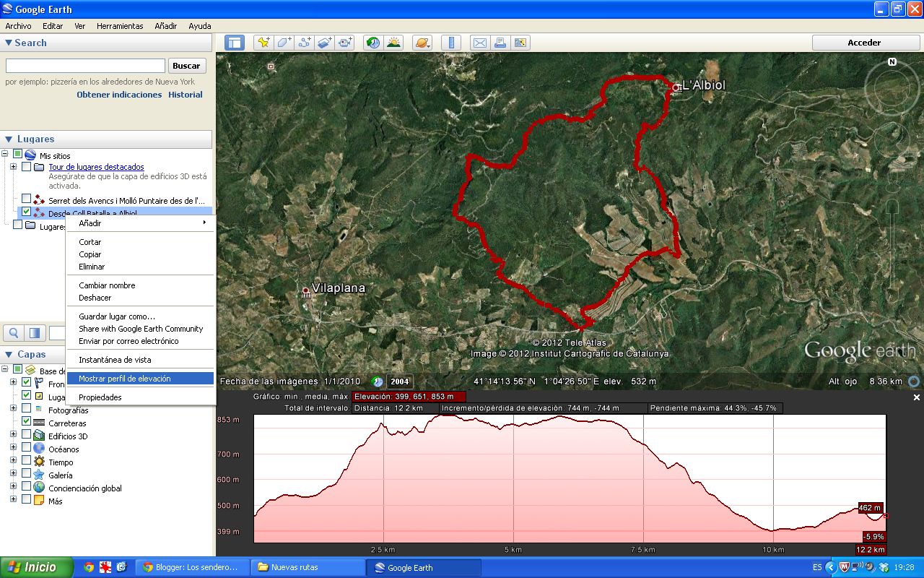This screenshot has width=924, height=578.
Task: Select the record a tour camera icon
Action: [x=345, y=43]
